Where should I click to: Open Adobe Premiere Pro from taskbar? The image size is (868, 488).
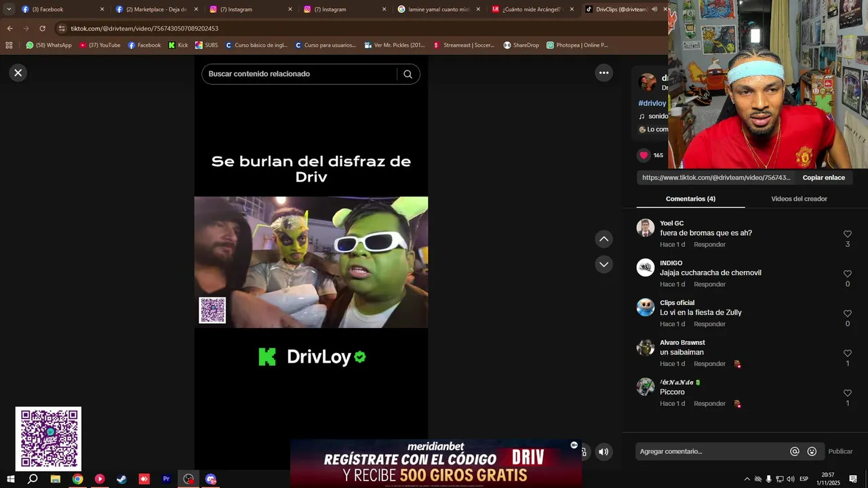coord(166,479)
